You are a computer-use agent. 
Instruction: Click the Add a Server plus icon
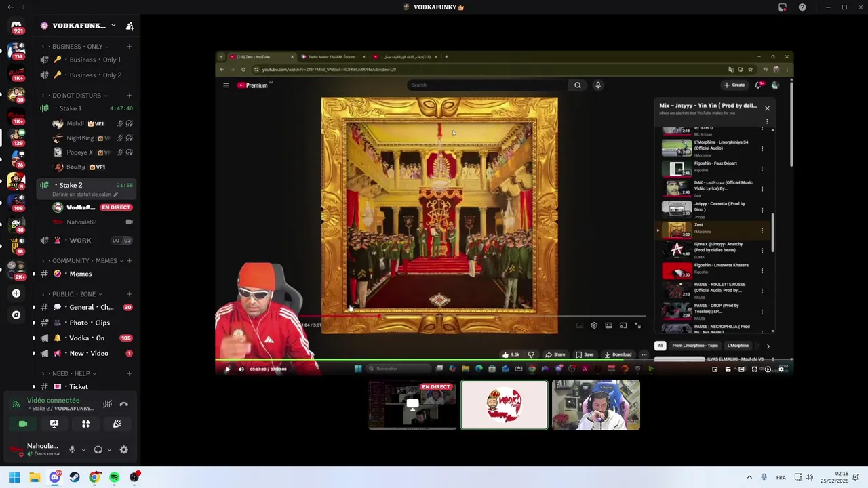(x=16, y=293)
